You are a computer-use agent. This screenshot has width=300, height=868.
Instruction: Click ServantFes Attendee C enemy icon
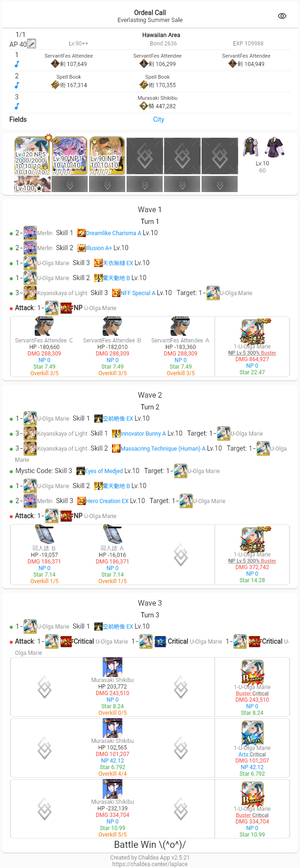[44, 326]
